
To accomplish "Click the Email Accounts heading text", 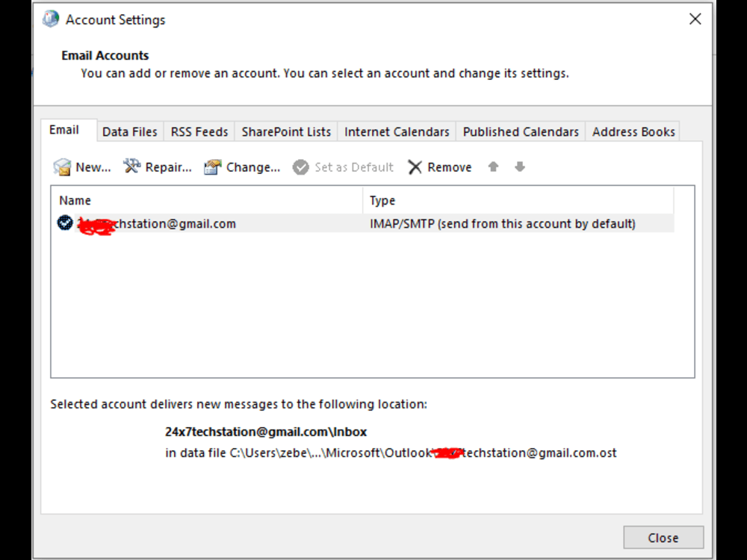I will coord(105,55).
